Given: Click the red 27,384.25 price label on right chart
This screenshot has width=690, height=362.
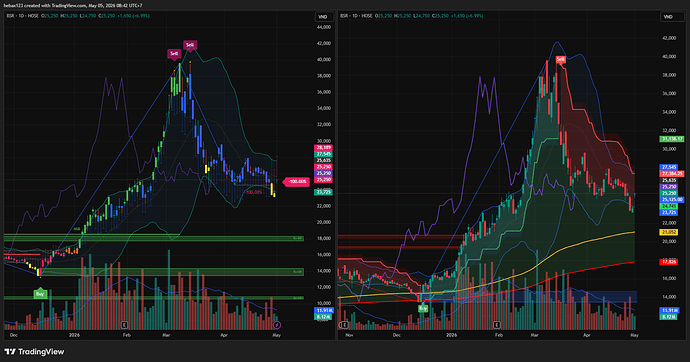Looking at the screenshot, I should coord(672,174).
